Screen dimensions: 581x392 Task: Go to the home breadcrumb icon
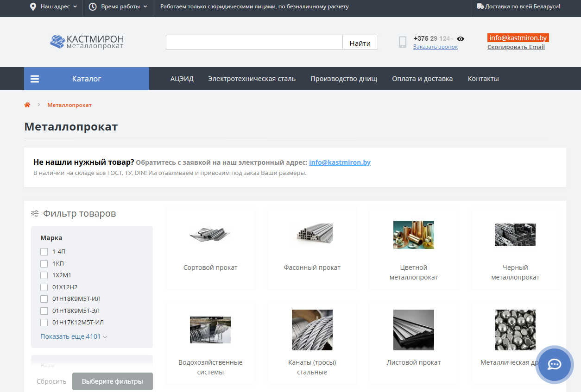27,105
